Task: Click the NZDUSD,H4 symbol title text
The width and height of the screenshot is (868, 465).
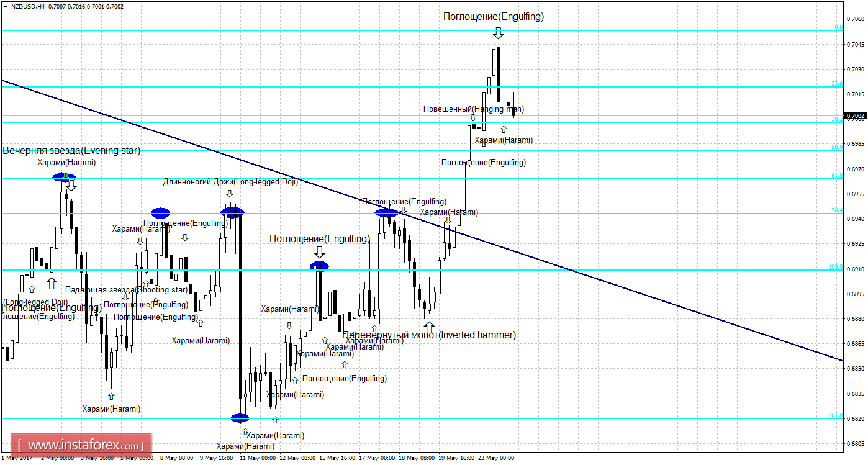Action: pos(28,6)
